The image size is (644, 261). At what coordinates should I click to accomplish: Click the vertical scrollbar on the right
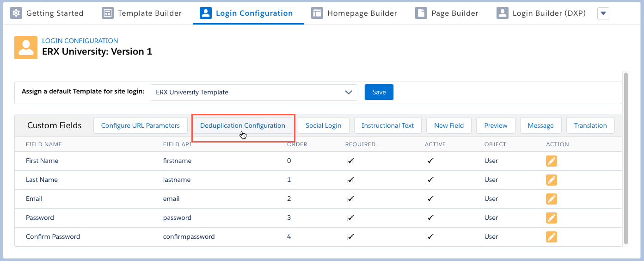point(626,157)
